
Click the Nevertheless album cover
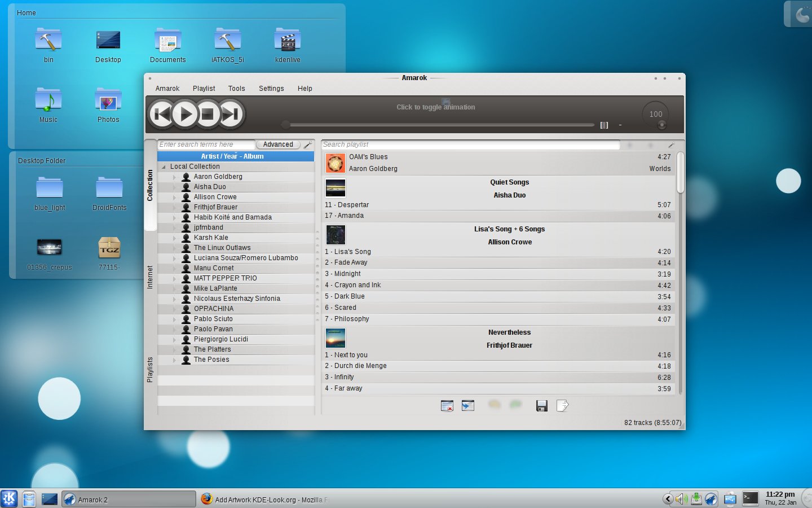(336, 338)
